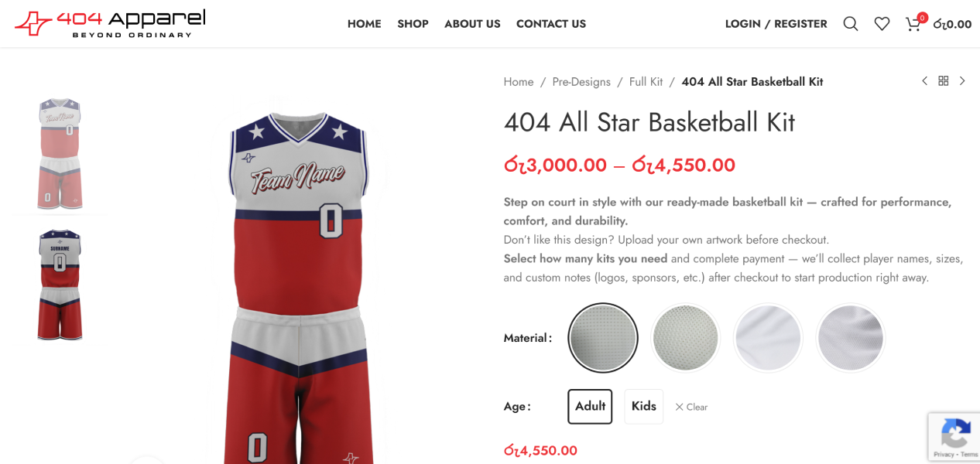Click the 404 Apparel logo
Image resolution: width=980 pixels, height=464 pixels.
coord(110,23)
